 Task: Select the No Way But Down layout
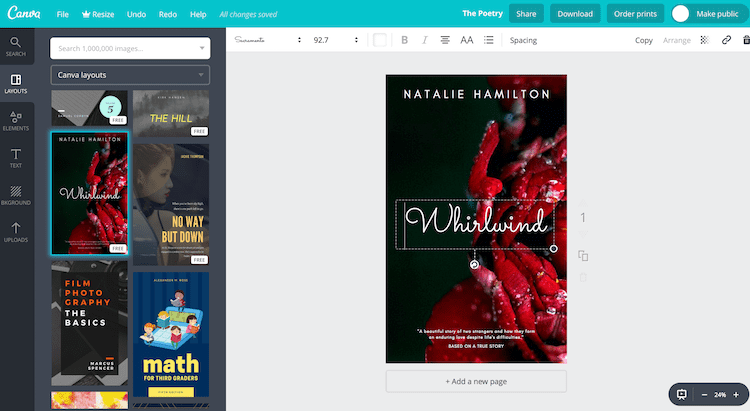[x=171, y=204]
